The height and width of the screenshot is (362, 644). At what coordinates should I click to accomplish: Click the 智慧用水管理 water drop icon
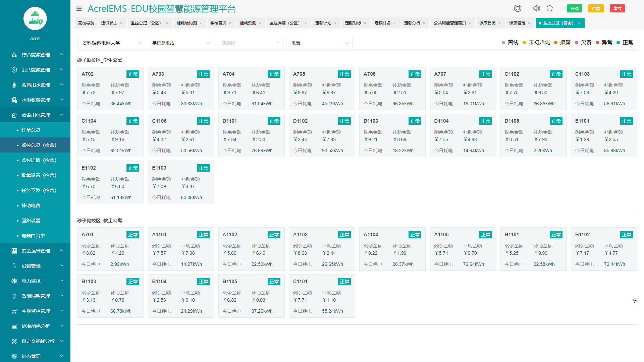[x=14, y=85]
